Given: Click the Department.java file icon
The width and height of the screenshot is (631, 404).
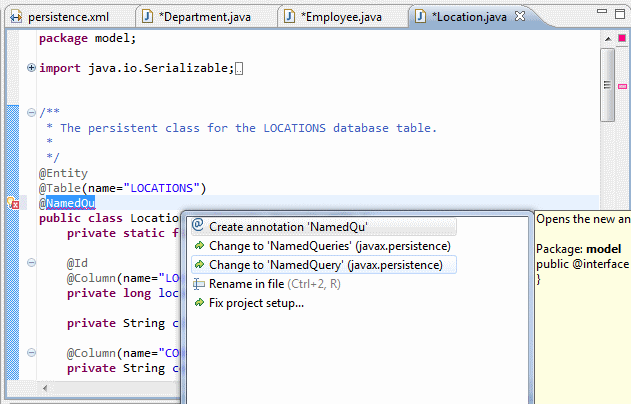Looking at the screenshot, I should [x=147, y=16].
